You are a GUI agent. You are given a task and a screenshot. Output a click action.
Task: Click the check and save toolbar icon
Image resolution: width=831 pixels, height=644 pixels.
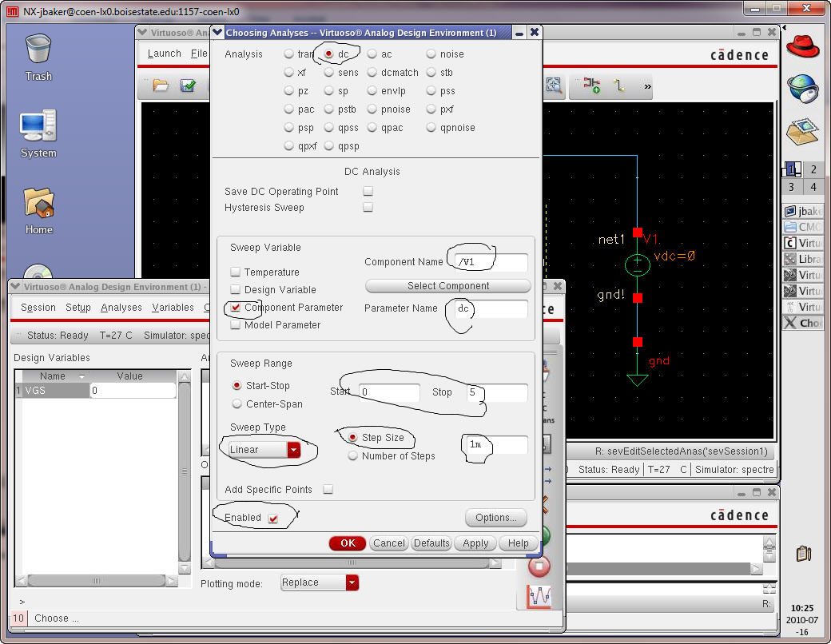(x=188, y=85)
